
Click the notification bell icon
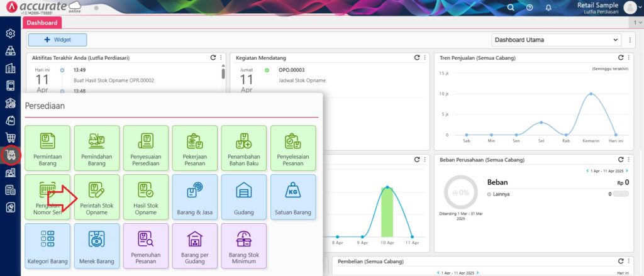[548, 8]
